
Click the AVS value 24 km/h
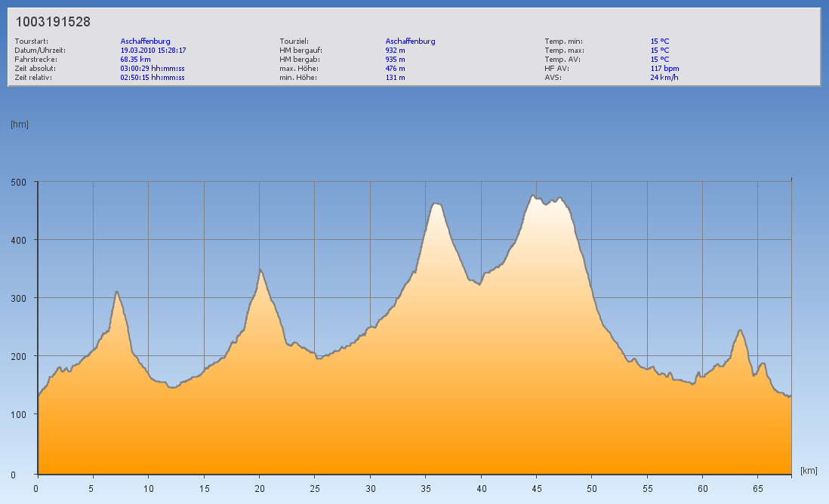[664, 78]
